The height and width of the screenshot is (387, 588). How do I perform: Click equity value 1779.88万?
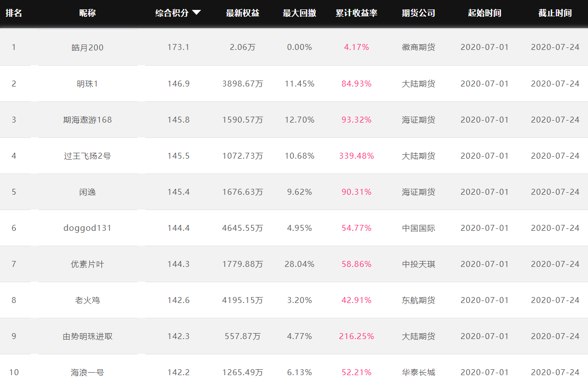243,264
